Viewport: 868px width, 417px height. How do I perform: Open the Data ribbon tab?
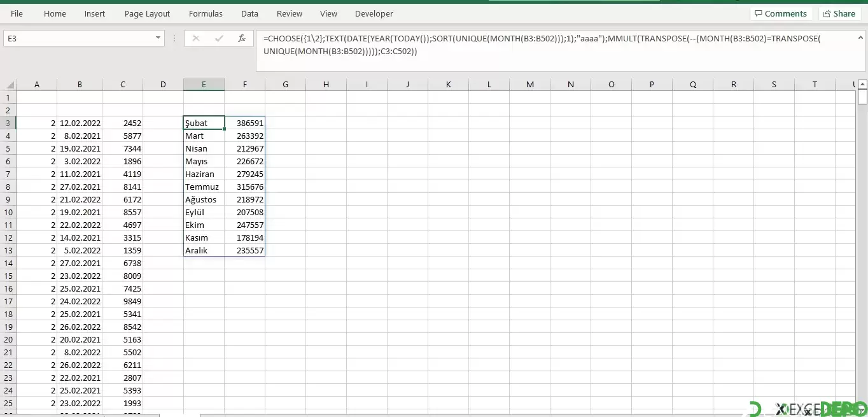tap(249, 13)
